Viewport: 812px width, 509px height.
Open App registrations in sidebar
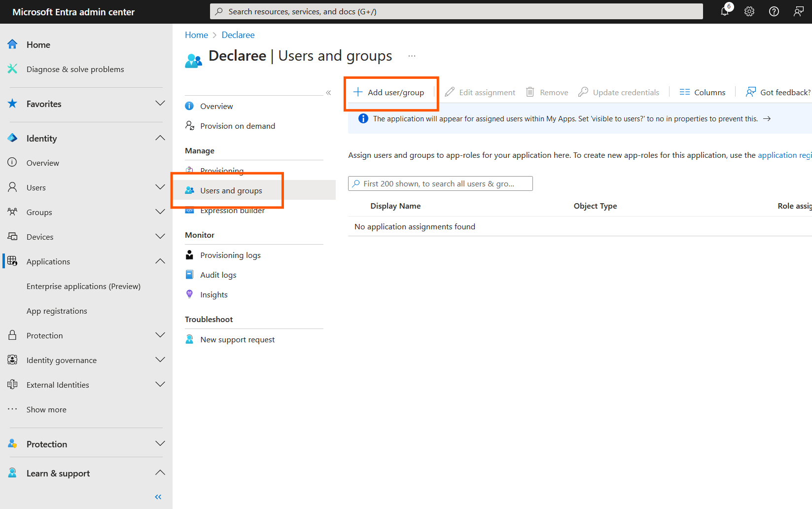57,311
